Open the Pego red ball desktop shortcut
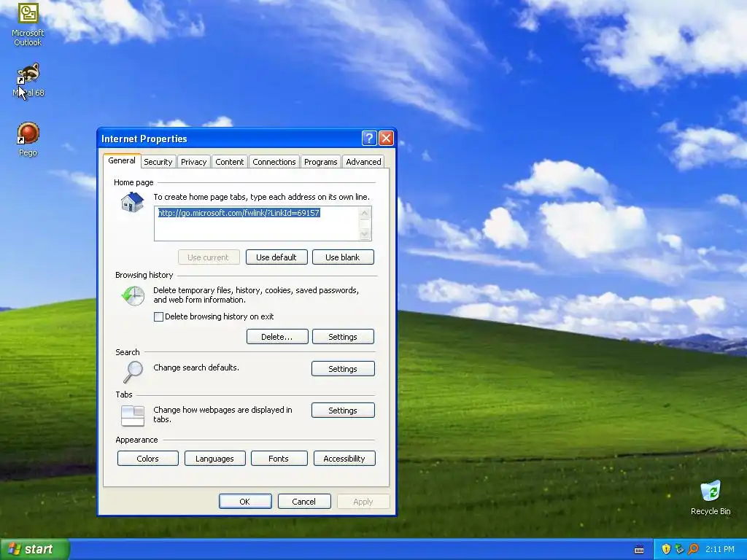 pyautogui.click(x=28, y=133)
